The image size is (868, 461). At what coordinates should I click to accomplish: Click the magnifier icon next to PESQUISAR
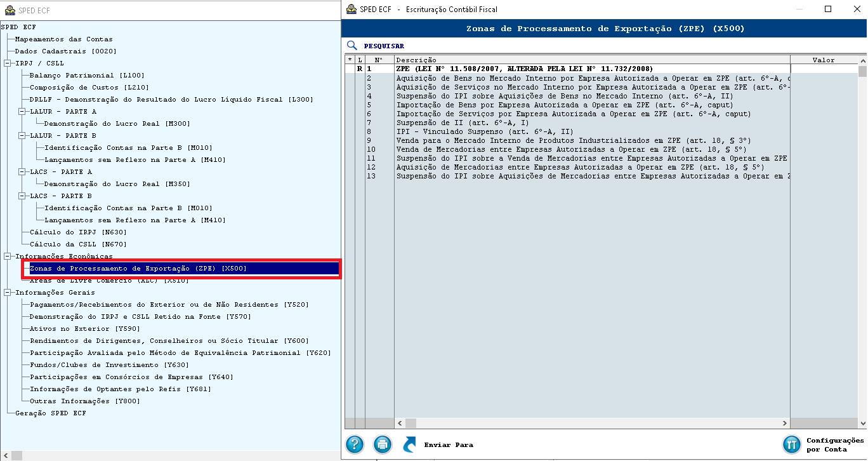click(x=352, y=46)
